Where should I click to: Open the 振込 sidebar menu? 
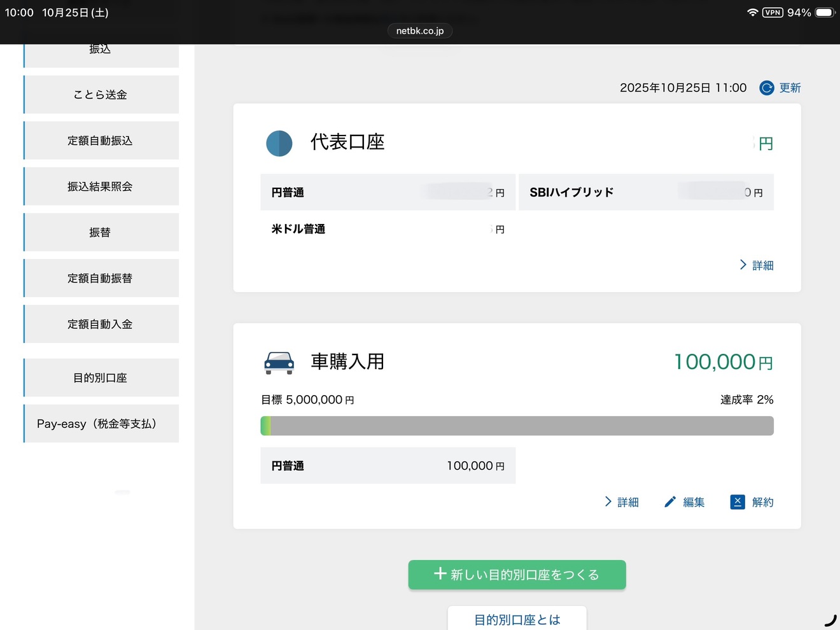(101, 55)
